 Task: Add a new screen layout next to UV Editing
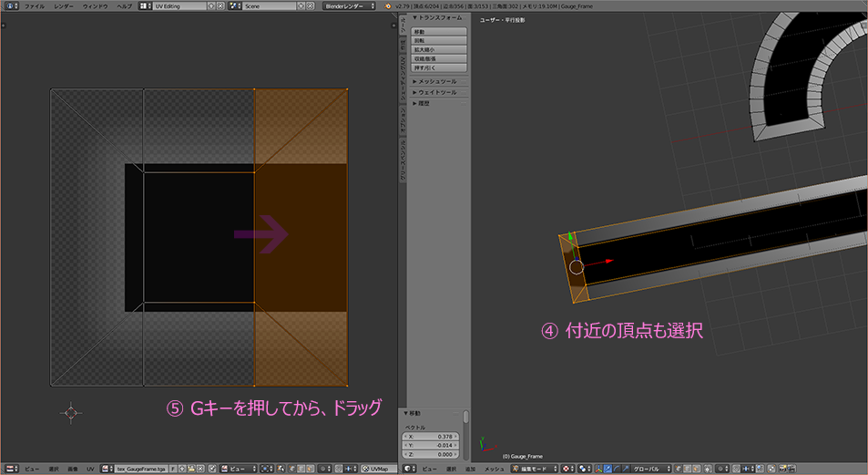coord(211,6)
